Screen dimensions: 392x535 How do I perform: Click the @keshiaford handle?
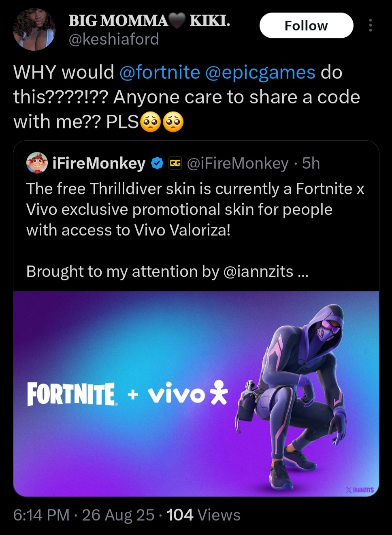[114, 39]
